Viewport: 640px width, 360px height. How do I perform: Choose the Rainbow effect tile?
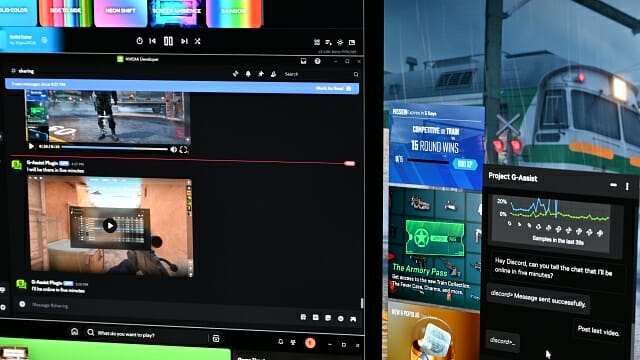[234, 13]
